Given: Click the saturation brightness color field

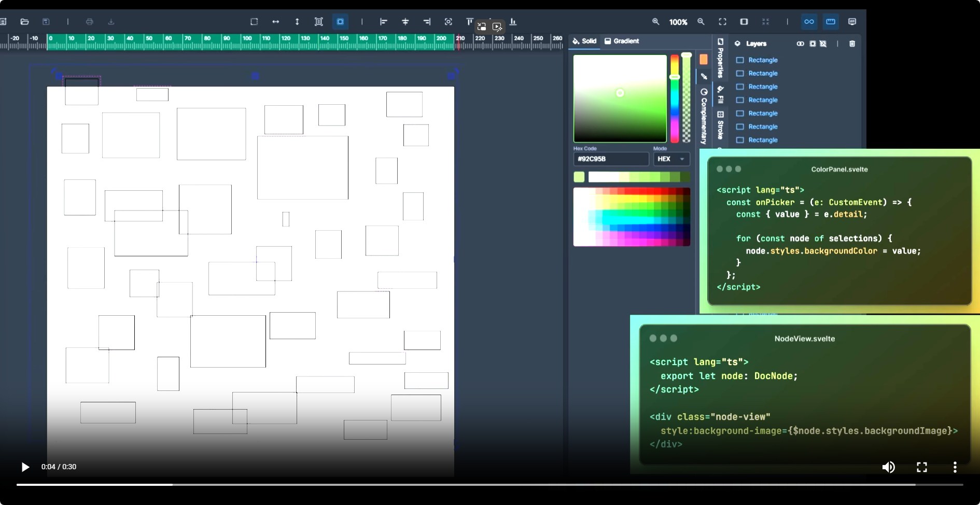Looking at the screenshot, I should pyautogui.click(x=620, y=99).
